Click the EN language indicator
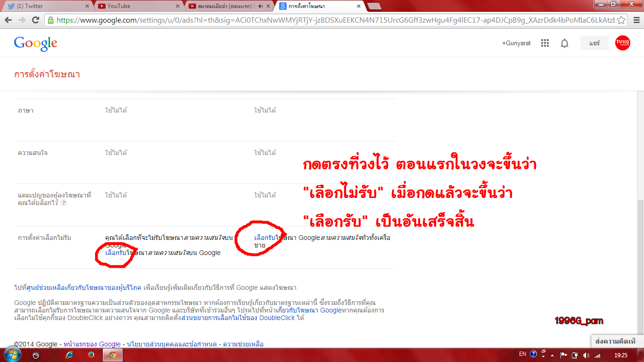The image size is (644, 362). pos(522,354)
